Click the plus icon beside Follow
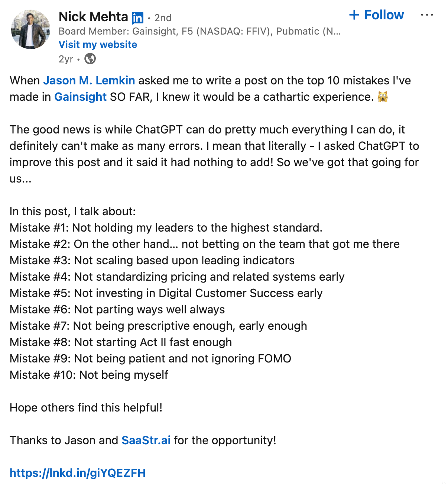 354,15
